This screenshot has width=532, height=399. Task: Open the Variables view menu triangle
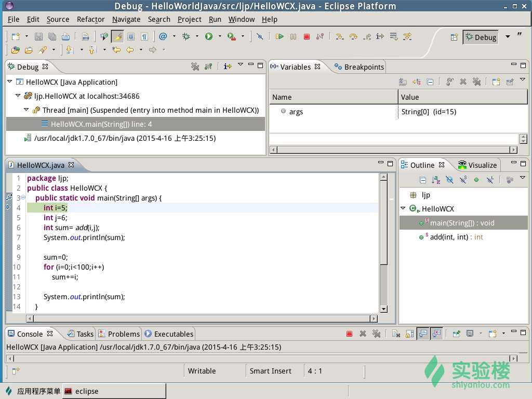pos(523,79)
